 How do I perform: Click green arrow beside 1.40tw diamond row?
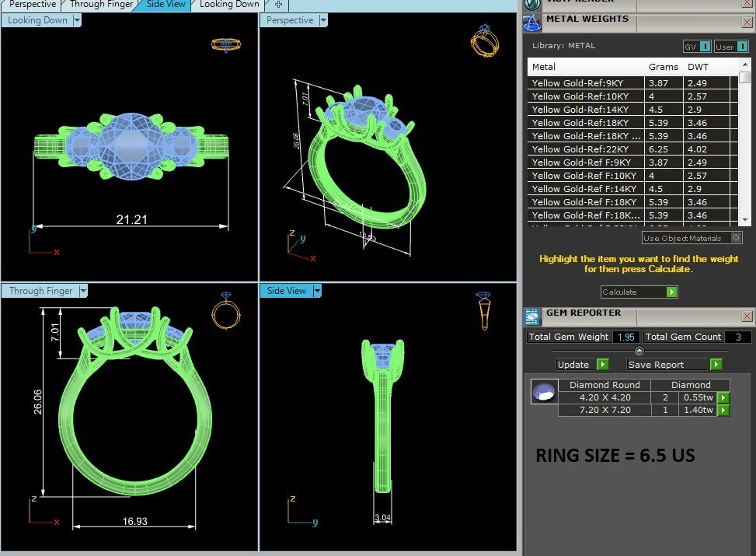(x=723, y=410)
